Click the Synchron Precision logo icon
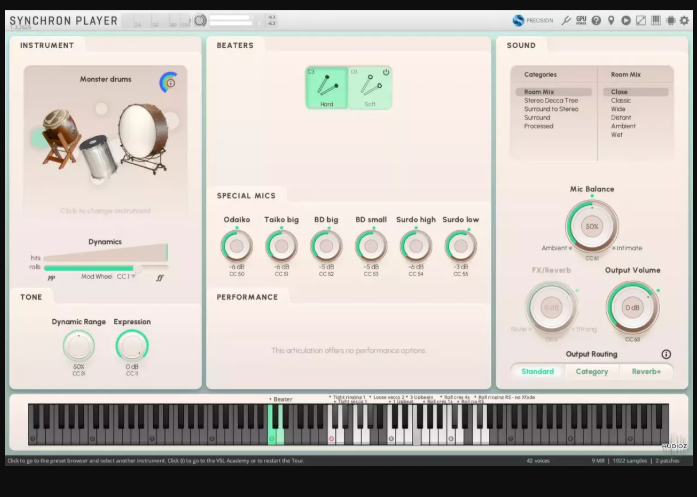Image resolution: width=697 pixels, height=497 pixels. click(518, 20)
